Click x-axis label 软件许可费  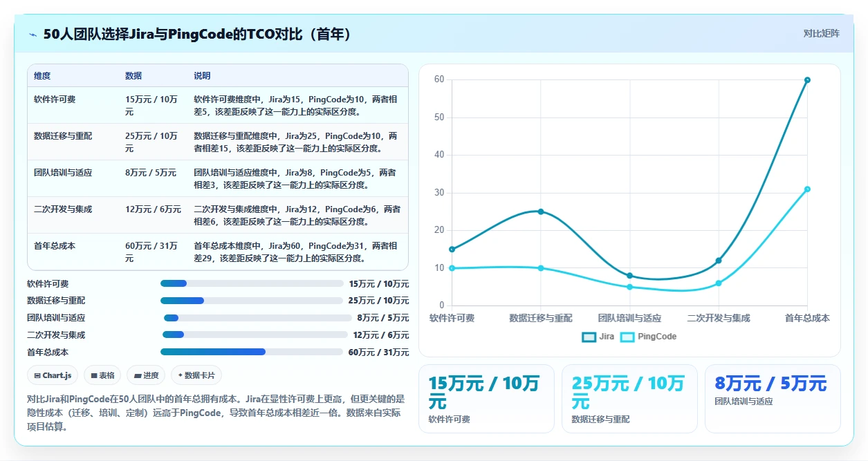click(452, 318)
